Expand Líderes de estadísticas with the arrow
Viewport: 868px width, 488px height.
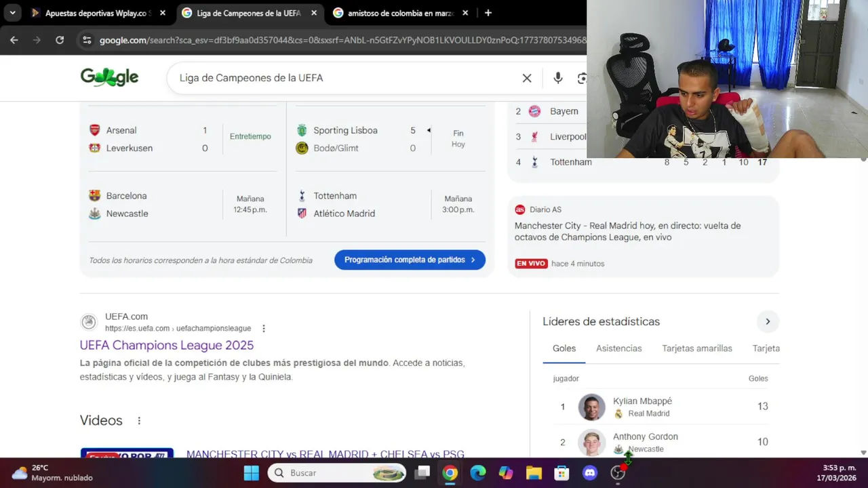(x=768, y=321)
